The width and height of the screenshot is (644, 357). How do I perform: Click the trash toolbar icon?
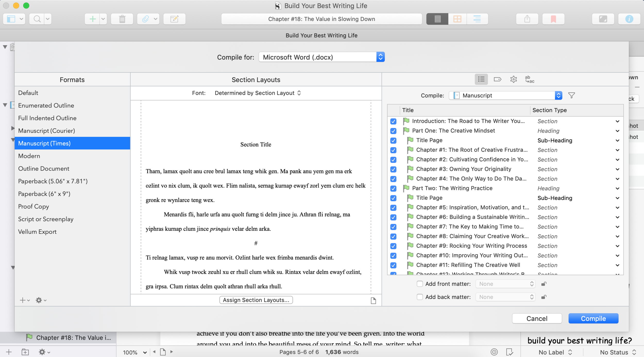click(122, 19)
